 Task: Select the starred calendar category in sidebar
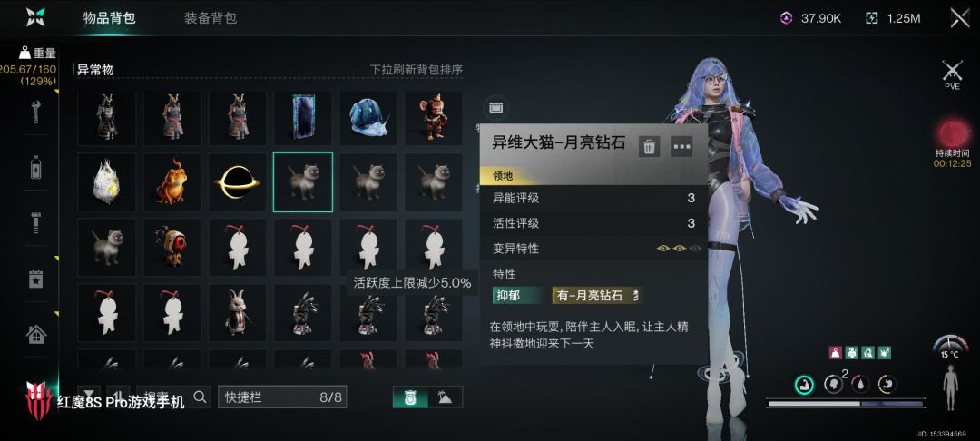(x=36, y=279)
